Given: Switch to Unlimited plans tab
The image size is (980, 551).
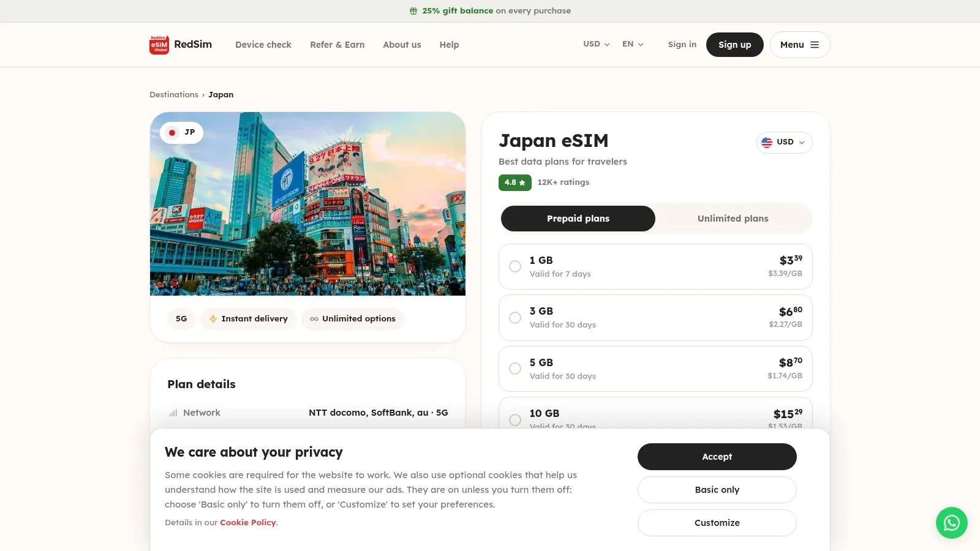Looking at the screenshot, I should pyautogui.click(x=733, y=219).
